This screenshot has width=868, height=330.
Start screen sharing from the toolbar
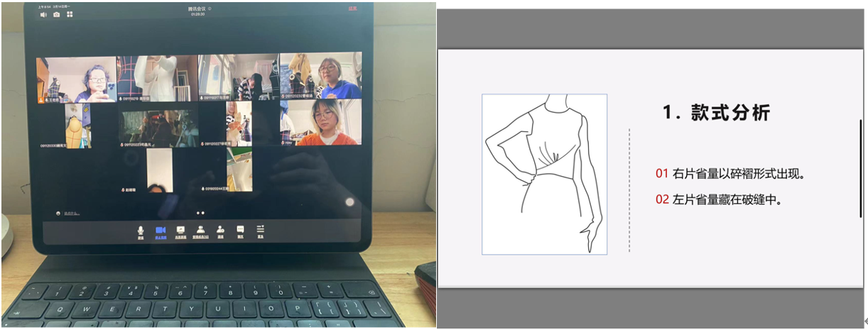[180, 231]
